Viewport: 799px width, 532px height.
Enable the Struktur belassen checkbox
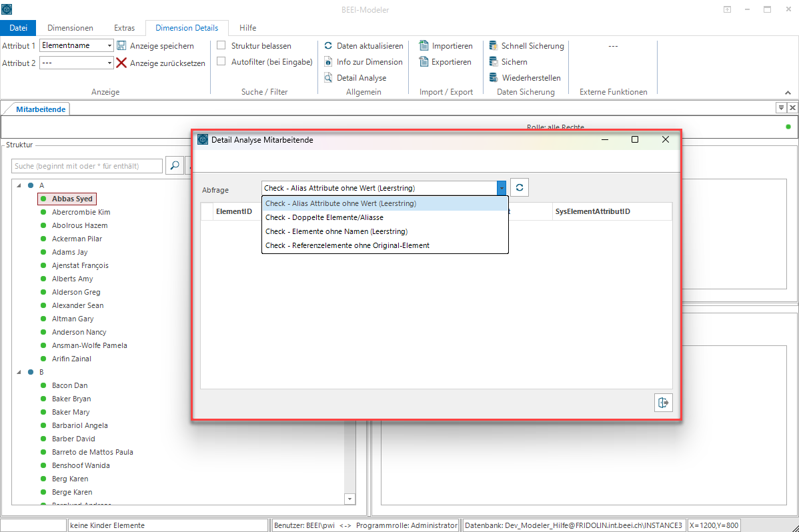221,45
